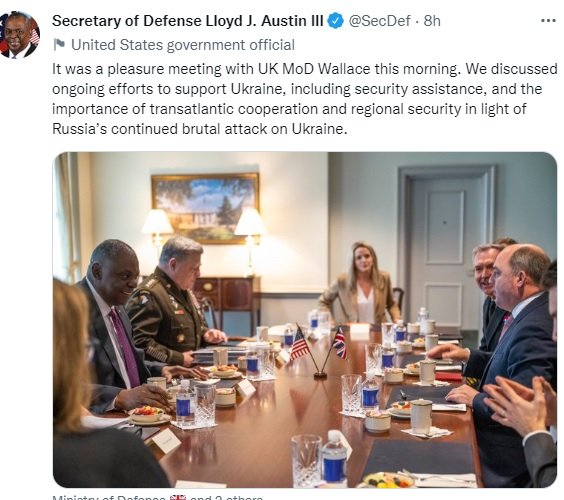Open the tagged Ministry of Defence and others line
Image resolution: width=564 pixels, height=500 pixels.
[x=157, y=497]
